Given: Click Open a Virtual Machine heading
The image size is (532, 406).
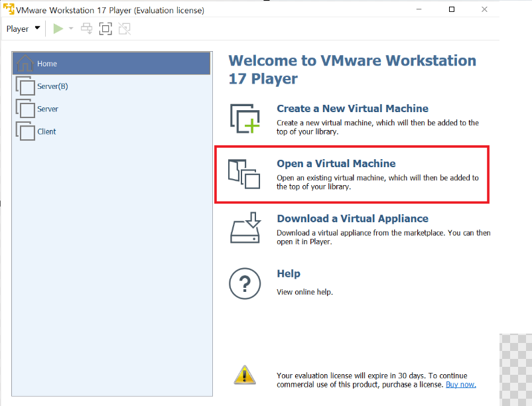Looking at the screenshot, I should click(x=336, y=163).
